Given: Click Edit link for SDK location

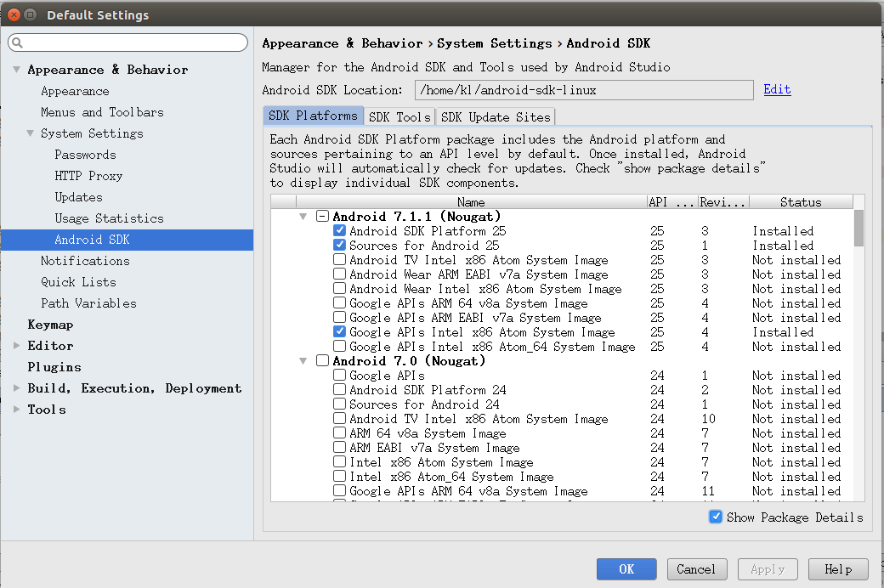Looking at the screenshot, I should tap(777, 89).
